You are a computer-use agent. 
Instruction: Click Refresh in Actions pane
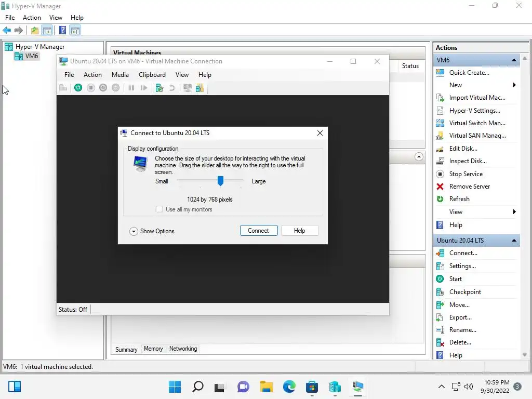[459, 199]
